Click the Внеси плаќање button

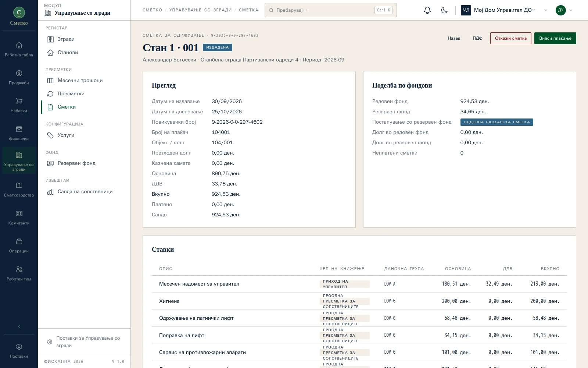(x=555, y=38)
